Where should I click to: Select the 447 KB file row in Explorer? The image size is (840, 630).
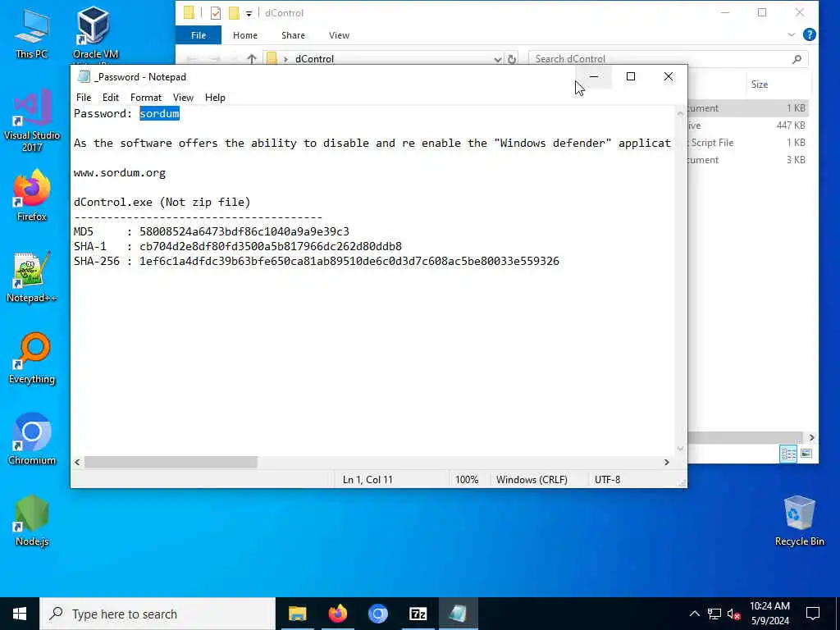point(748,126)
